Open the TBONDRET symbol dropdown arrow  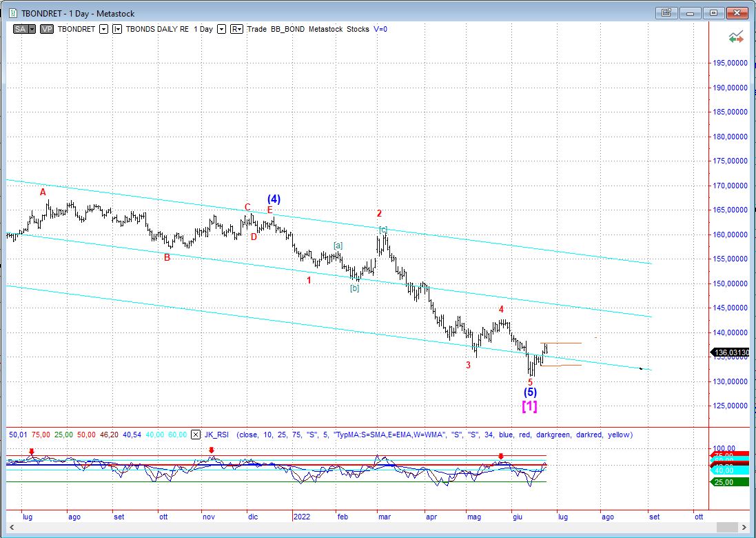coord(103,29)
